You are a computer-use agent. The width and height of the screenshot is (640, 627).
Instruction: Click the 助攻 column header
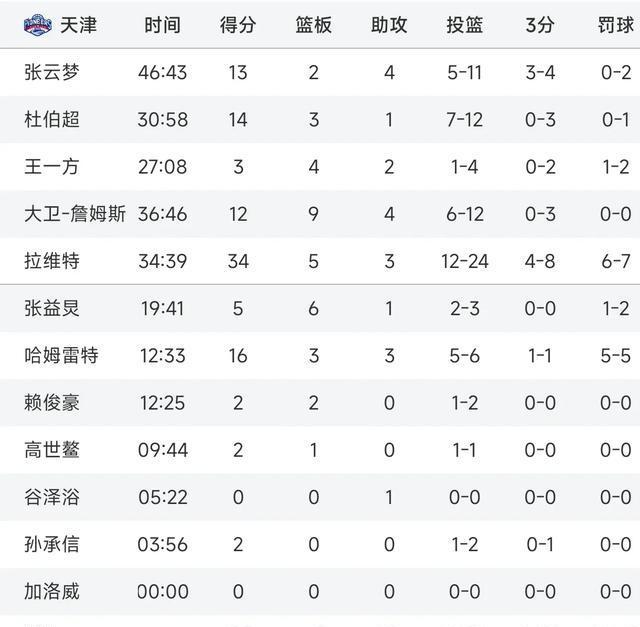coord(389,25)
